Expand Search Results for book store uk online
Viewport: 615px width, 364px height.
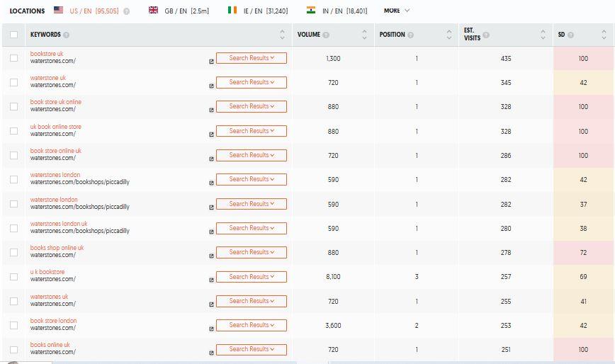pos(252,106)
